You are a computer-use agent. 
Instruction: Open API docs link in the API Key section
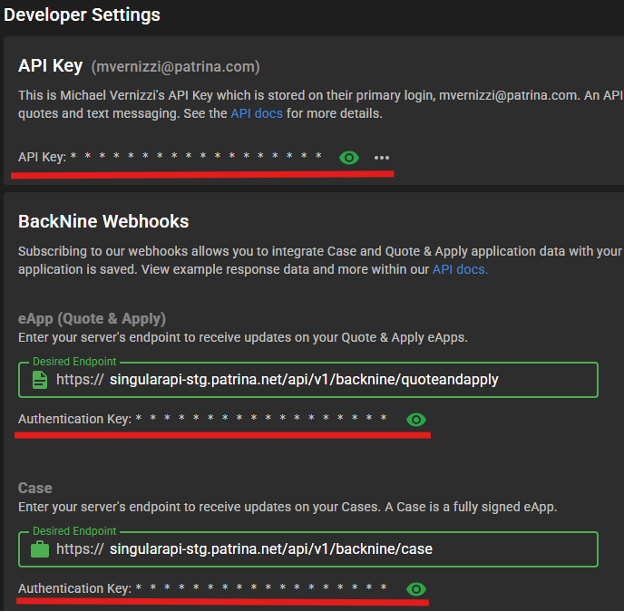pos(257,114)
